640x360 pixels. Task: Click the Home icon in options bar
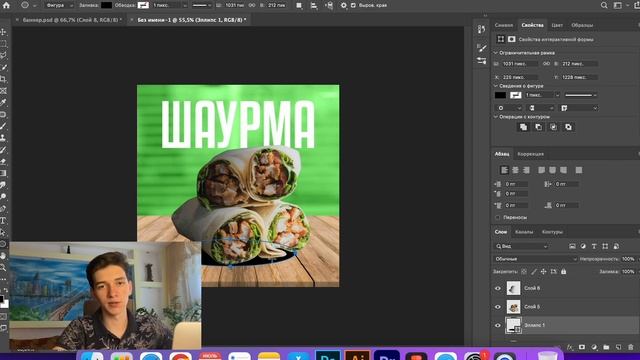click(x=6, y=5)
